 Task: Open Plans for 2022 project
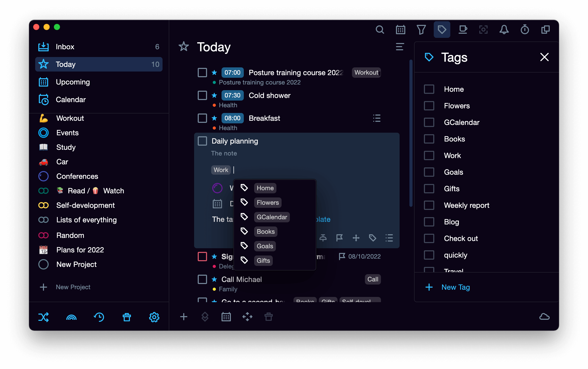pyautogui.click(x=99, y=250)
